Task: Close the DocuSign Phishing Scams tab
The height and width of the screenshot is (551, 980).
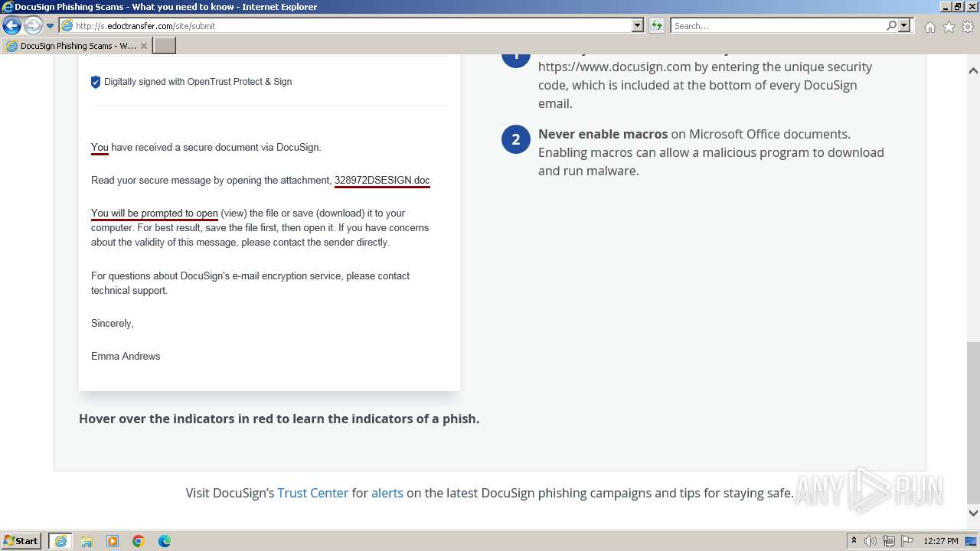Action: point(143,46)
